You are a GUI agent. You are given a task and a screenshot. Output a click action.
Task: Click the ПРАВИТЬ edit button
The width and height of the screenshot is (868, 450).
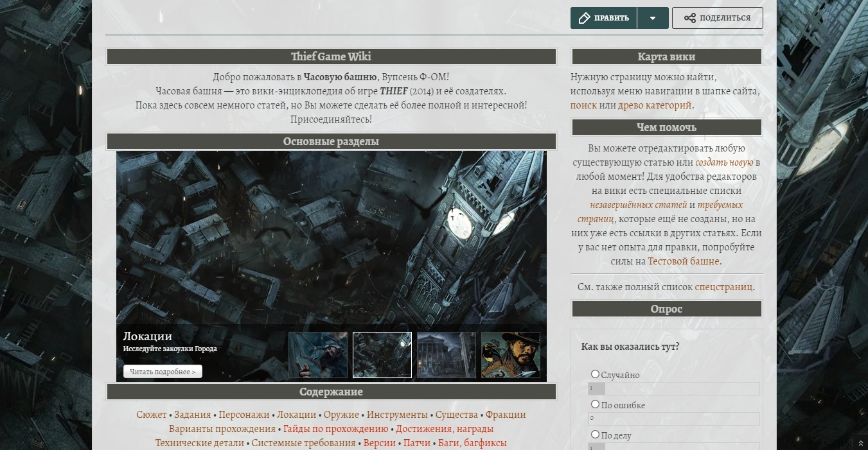point(603,18)
